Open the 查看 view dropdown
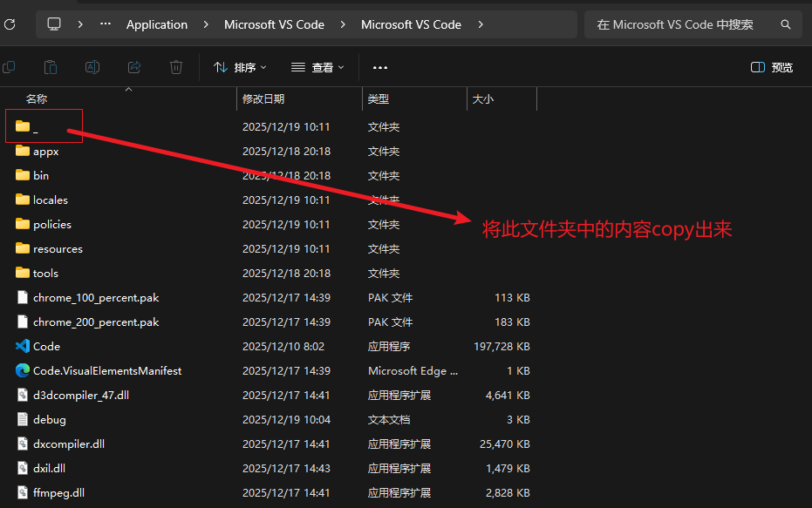This screenshot has width=812, height=508. click(x=317, y=67)
